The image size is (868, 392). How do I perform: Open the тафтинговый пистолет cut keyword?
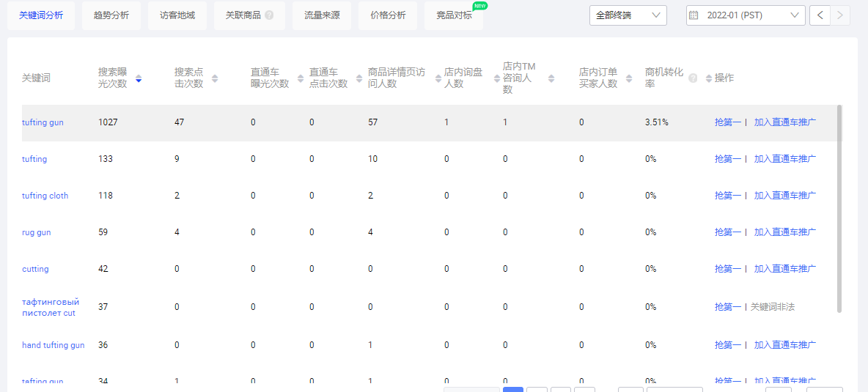pyautogui.click(x=51, y=308)
